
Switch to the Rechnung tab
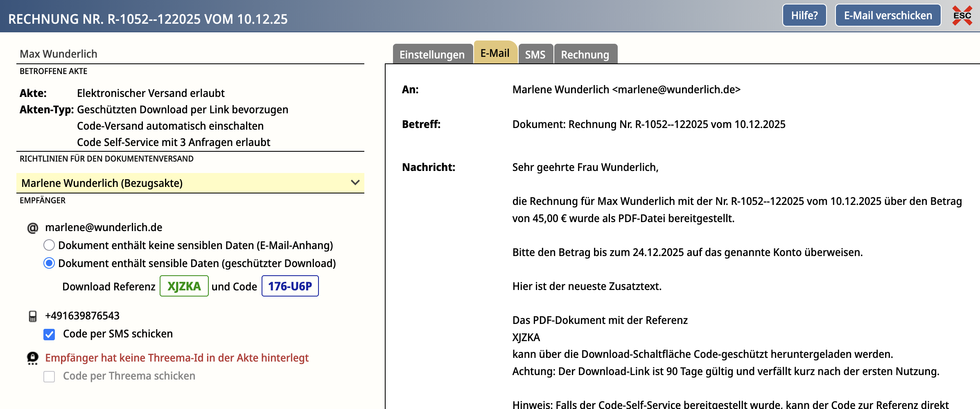click(x=585, y=54)
